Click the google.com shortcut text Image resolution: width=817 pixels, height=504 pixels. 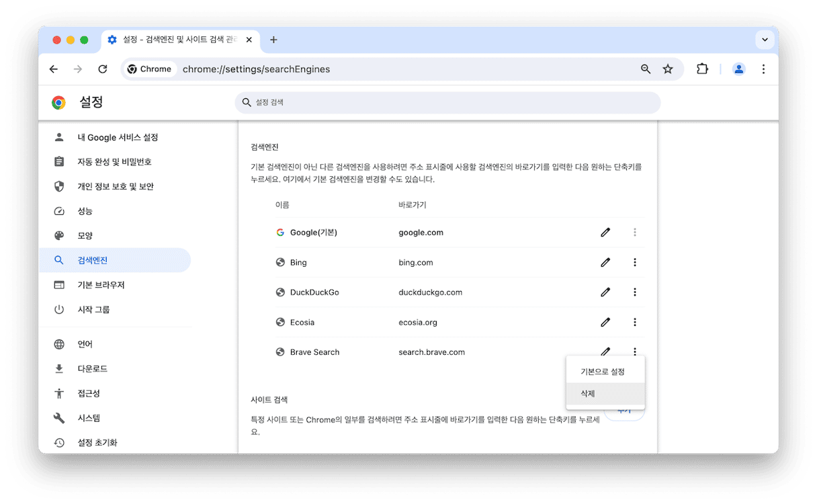pos(421,233)
